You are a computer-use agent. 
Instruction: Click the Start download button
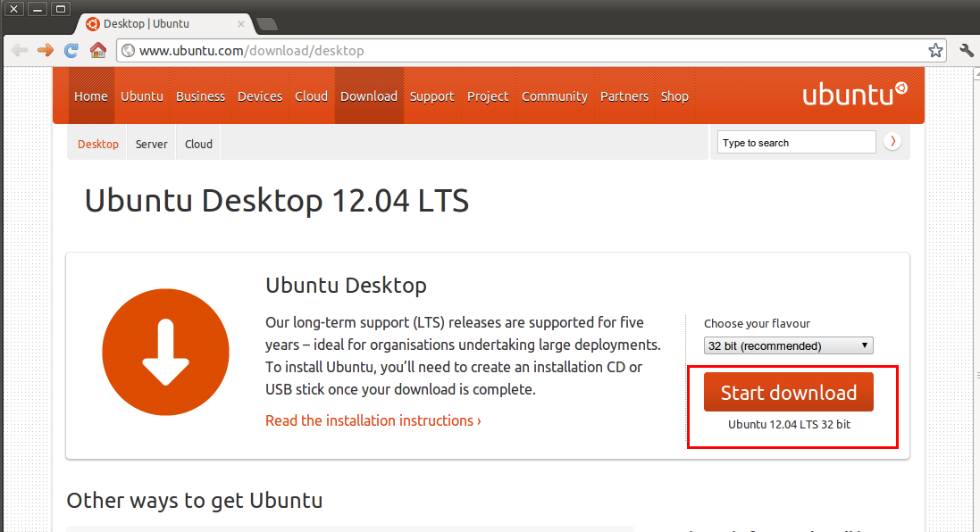click(x=788, y=392)
